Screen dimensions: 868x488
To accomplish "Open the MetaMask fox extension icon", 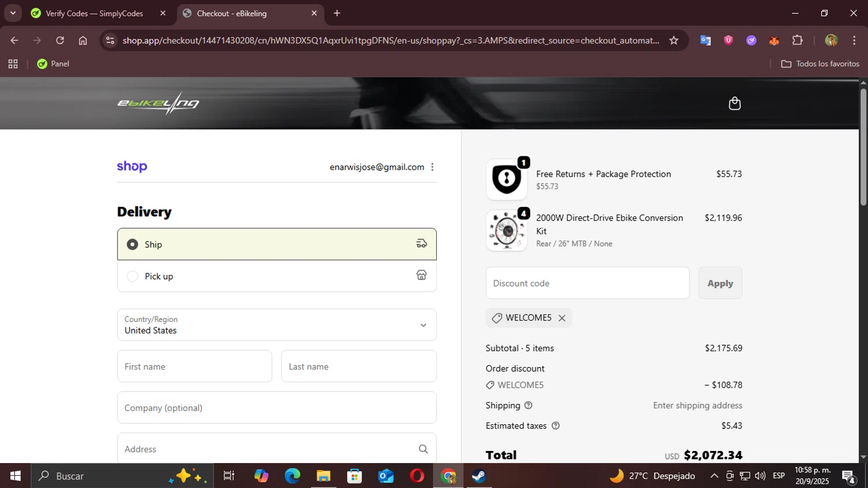I will (774, 41).
